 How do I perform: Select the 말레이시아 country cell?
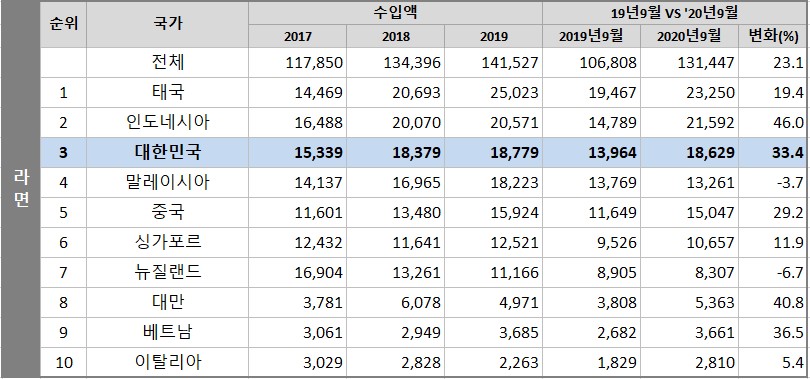coord(168,182)
